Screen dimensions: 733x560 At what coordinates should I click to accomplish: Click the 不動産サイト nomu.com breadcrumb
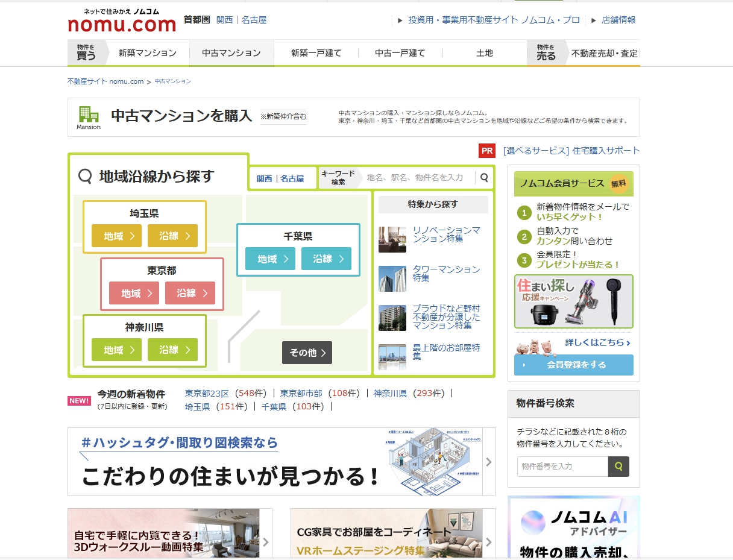105,81
